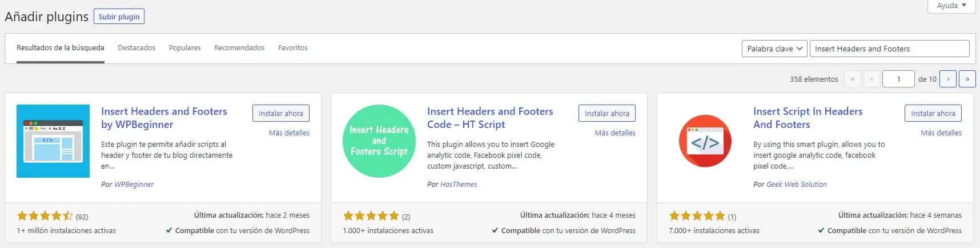This screenshot has height=248, width=980.
Task: Open the green Insert Headers and Footers Script logo
Action: coord(379,141)
